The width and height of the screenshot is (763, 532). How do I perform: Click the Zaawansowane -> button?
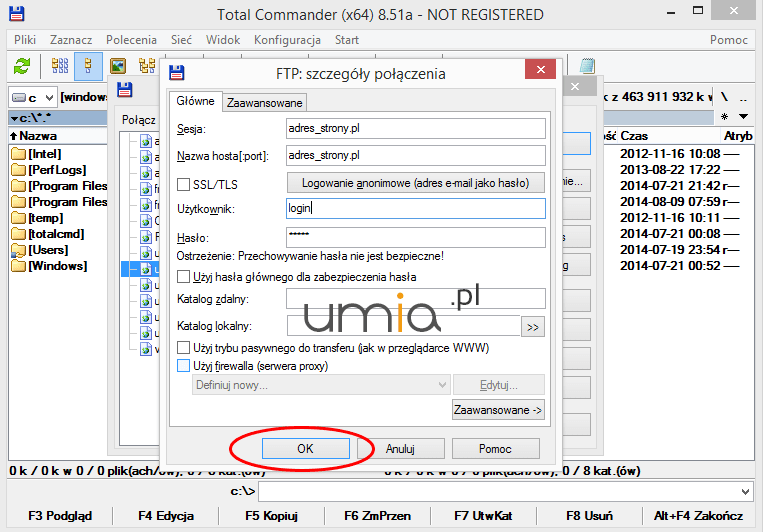[498, 410]
